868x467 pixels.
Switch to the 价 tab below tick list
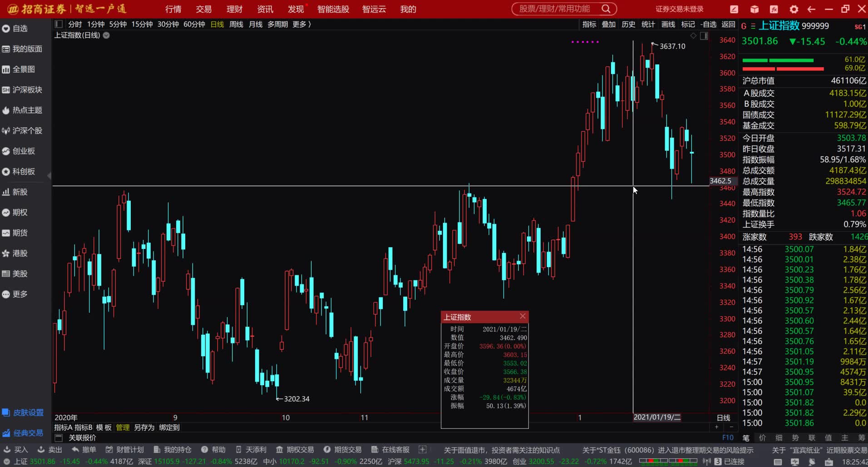click(762, 437)
